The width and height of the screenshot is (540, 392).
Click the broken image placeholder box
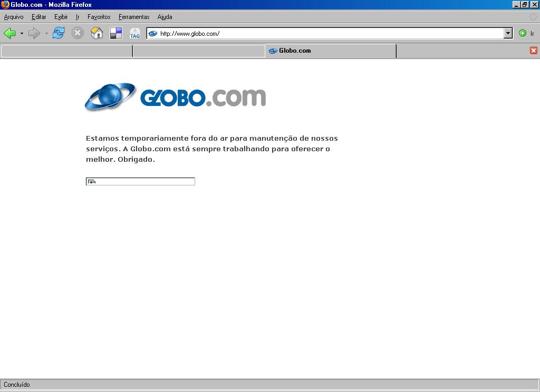140,181
